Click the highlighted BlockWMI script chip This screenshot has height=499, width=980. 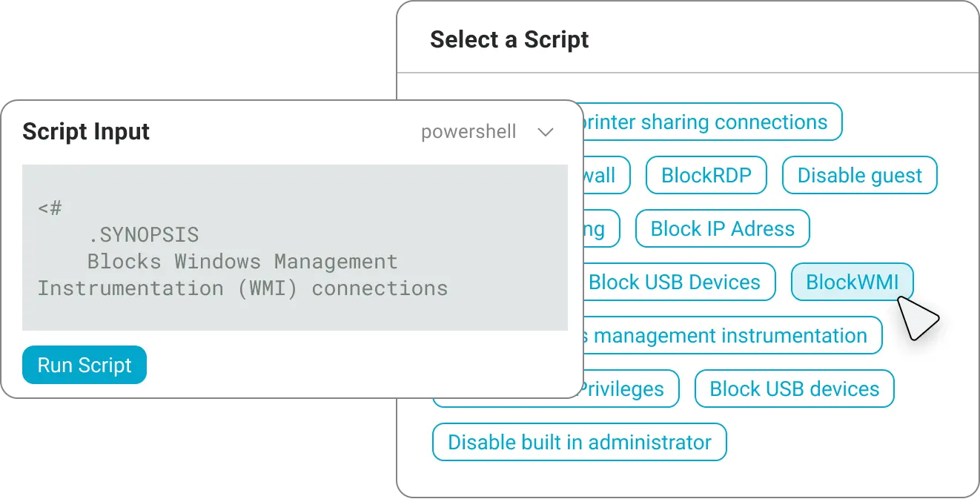coord(852,282)
